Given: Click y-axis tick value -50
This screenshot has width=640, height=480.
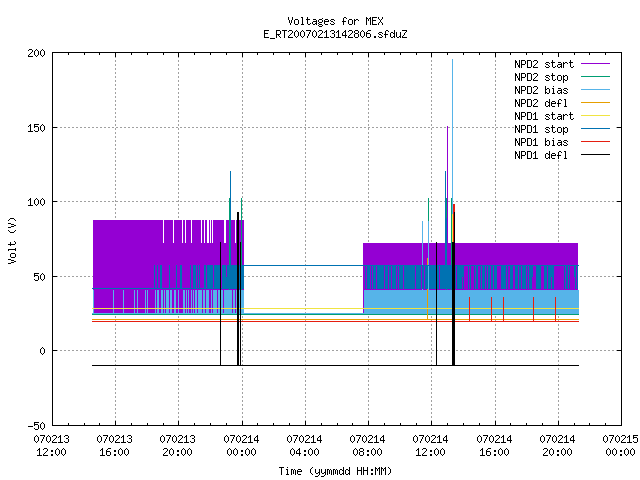Looking at the screenshot, I should pyautogui.click(x=36, y=426).
